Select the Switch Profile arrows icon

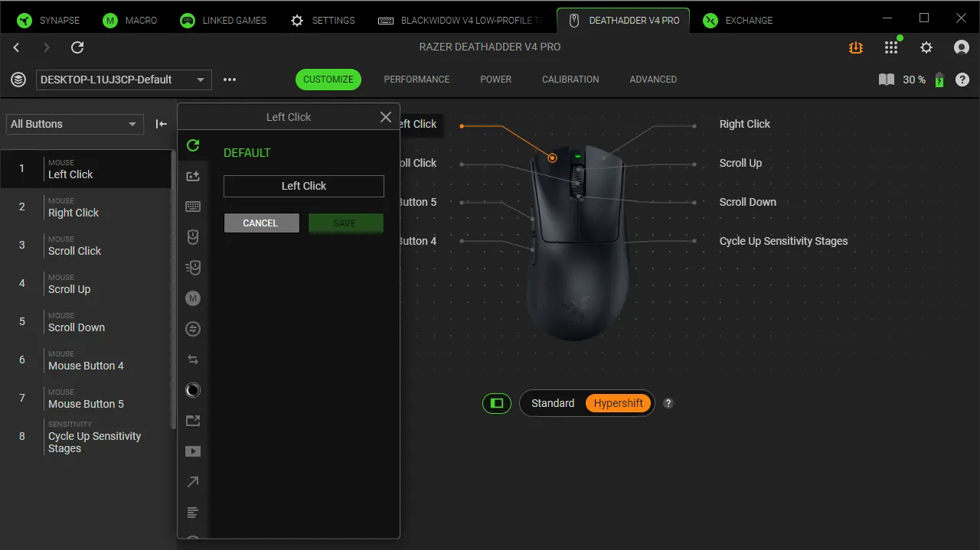click(193, 360)
